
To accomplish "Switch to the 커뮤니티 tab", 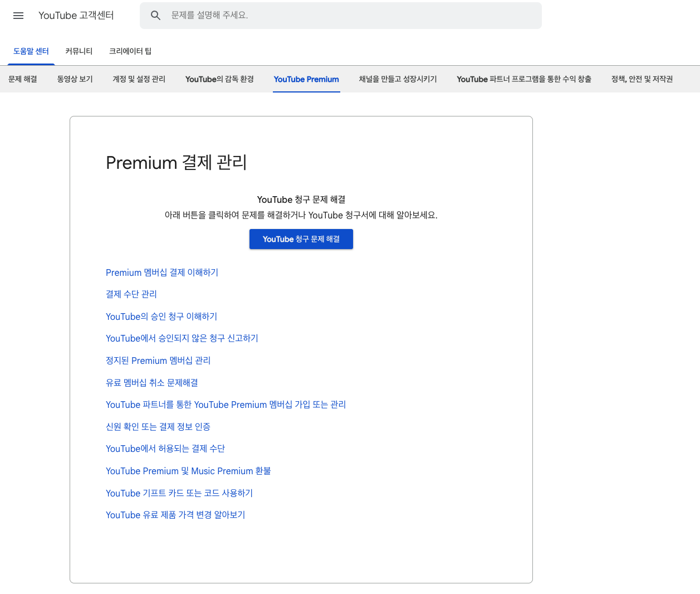I will tap(79, 51).
